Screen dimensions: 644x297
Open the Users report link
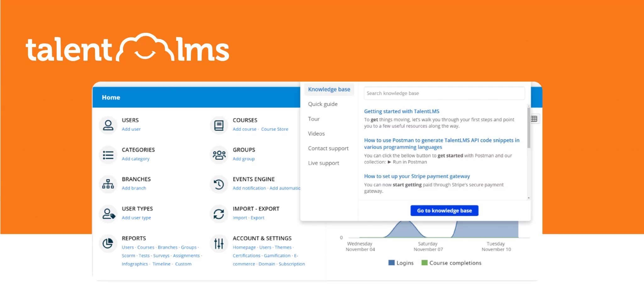pyautogui.click(x=128, y=247)
